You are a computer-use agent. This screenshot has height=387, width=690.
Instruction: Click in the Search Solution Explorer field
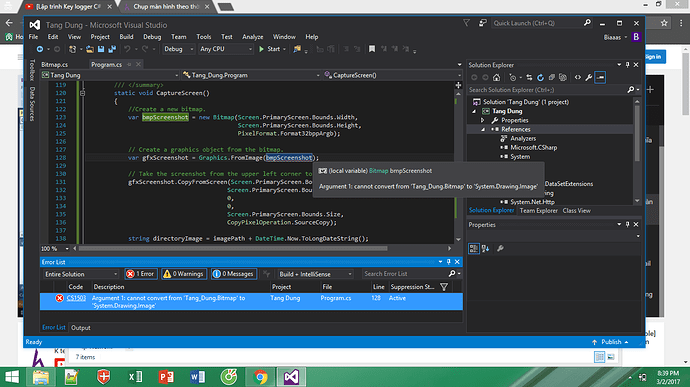click(547, 90)
